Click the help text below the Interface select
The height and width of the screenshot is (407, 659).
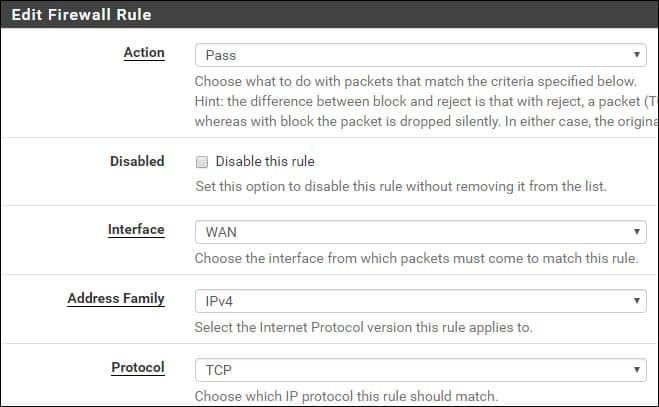[x=415, y=258]
